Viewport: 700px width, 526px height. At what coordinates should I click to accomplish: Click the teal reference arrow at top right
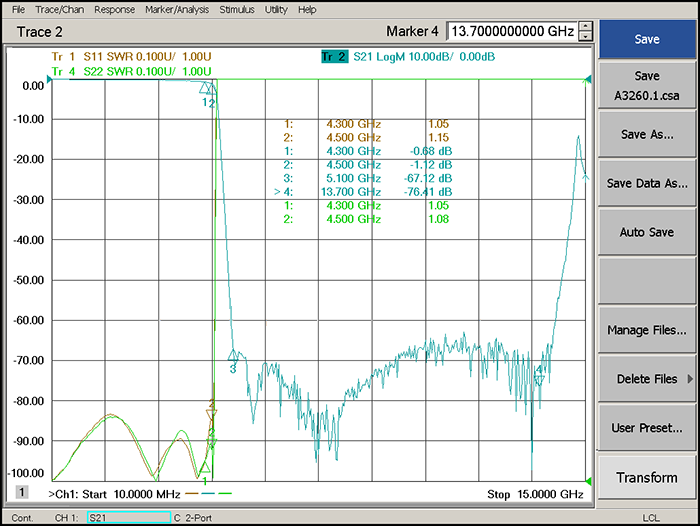tap(588, 79)
